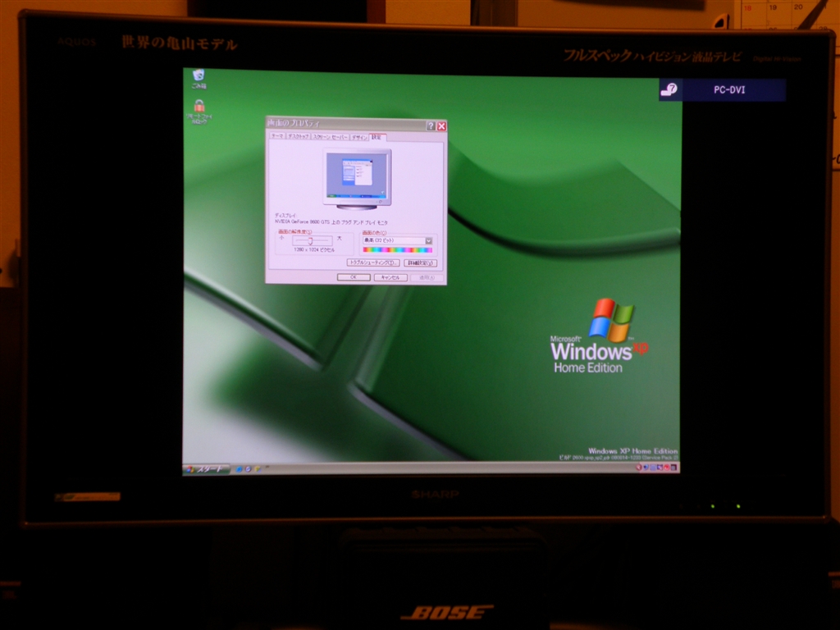Click the 適用 (Apply) button
This screenshot has height=630, width=840.
427,278
